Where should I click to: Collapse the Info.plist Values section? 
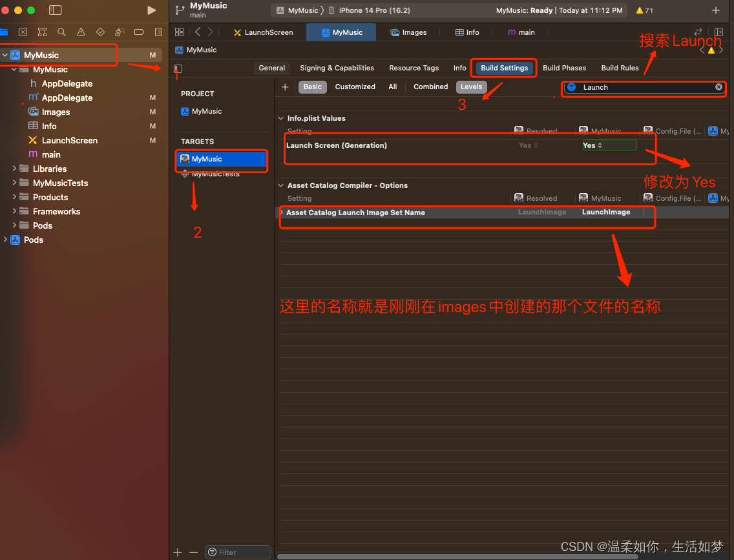pos(280,118)
